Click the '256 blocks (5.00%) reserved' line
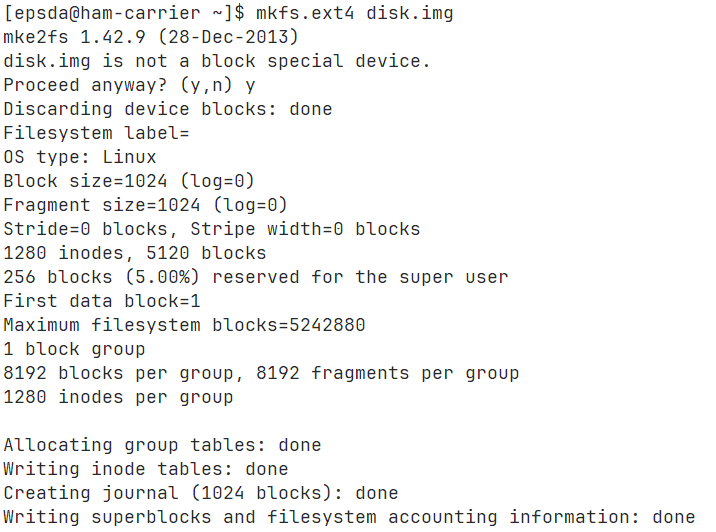The height and width of the screenshot is (532, 716). click(256, 277)
